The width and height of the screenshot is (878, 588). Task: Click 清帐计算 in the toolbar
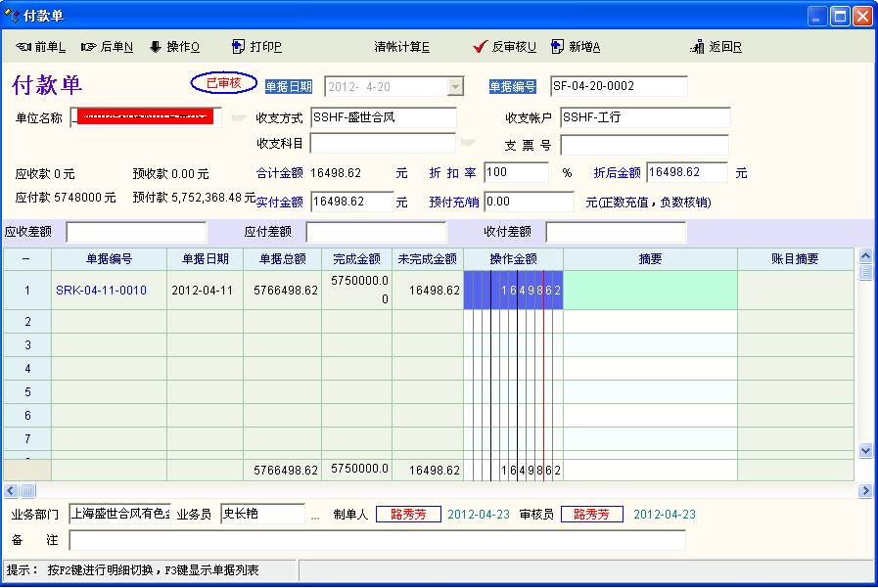(401, 47)
